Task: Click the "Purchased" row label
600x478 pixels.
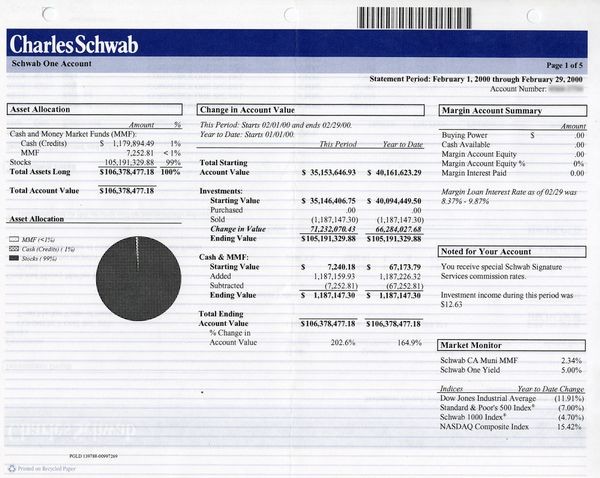Action: coord(227,210)
